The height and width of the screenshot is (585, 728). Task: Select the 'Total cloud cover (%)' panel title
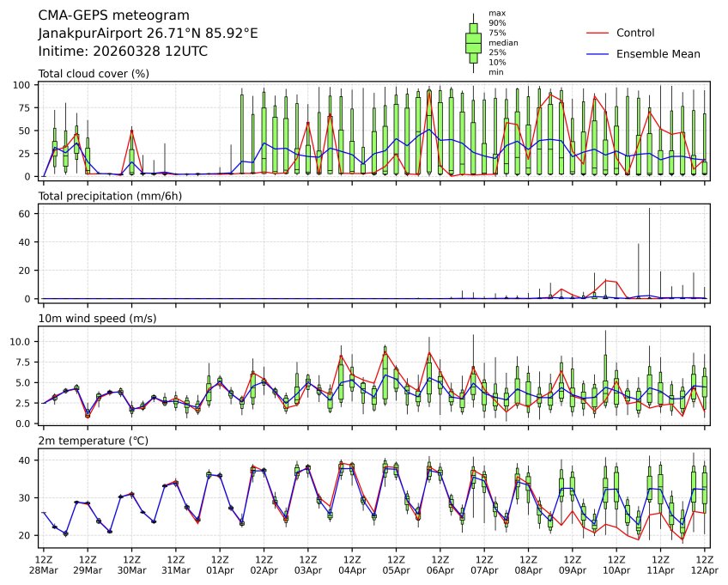[94, 74]
